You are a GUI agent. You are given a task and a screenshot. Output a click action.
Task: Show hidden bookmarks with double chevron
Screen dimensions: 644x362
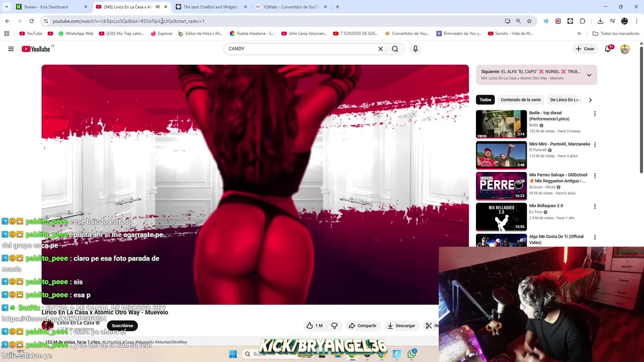(x=579, y=34)
